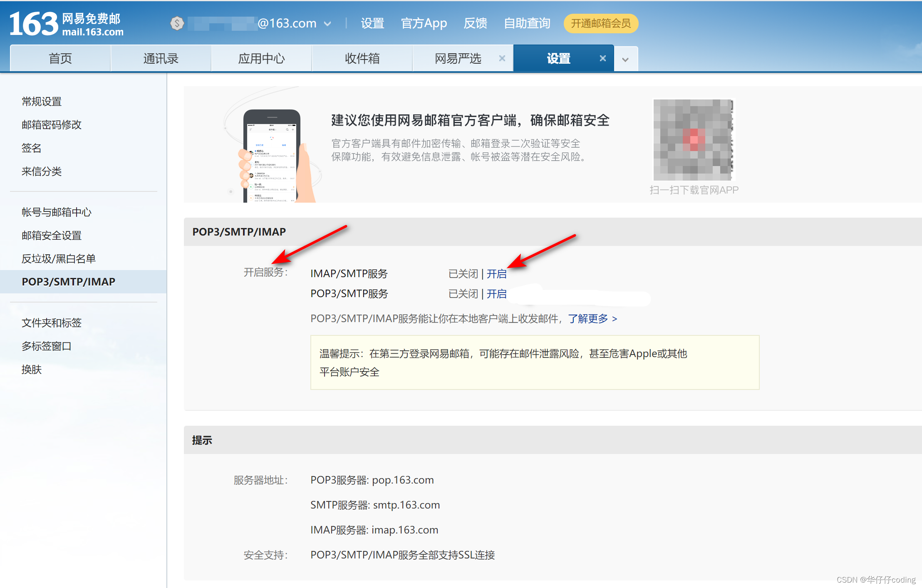Open 帐号与邮箱中心 in sidebar
Viewport: 922px width, 588px height.
point(57,212)
